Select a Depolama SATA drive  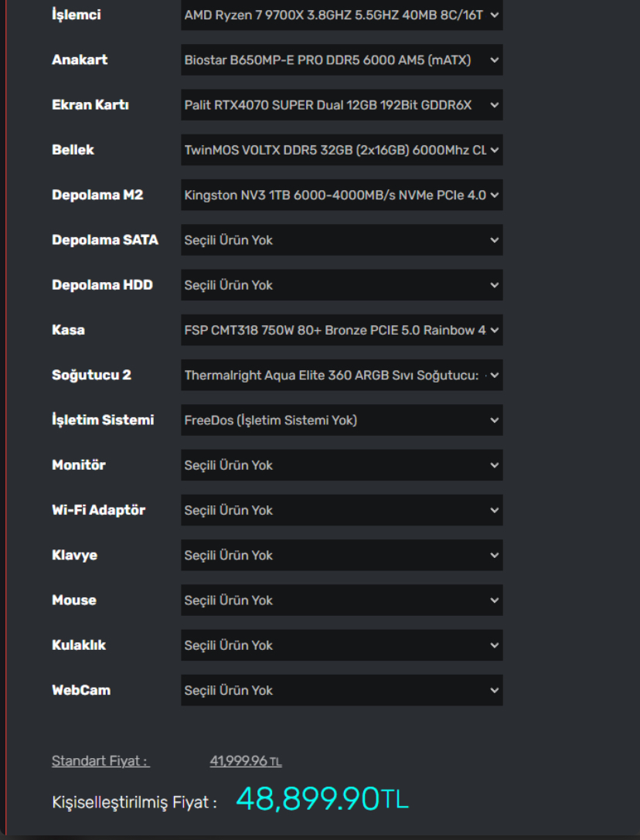(x=342, y=240)
